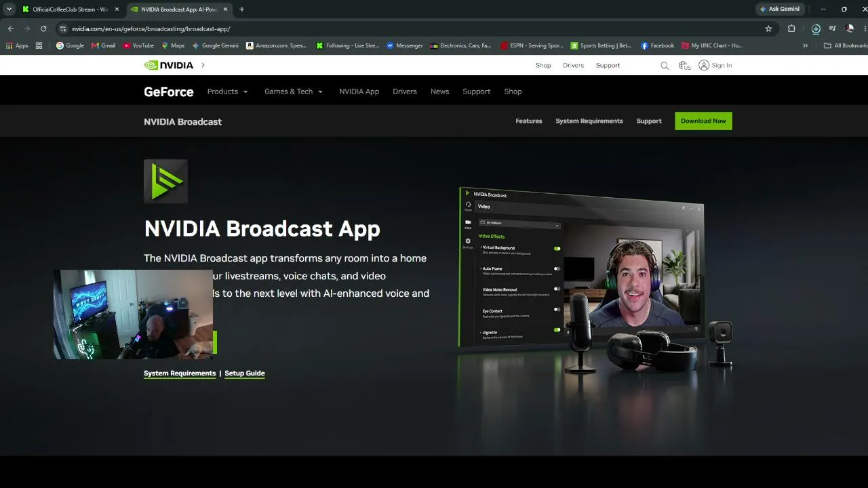The width and height of the screenshot is (868, 488).
Task: Open the ESPN bookmark
Action: [532, 45]
